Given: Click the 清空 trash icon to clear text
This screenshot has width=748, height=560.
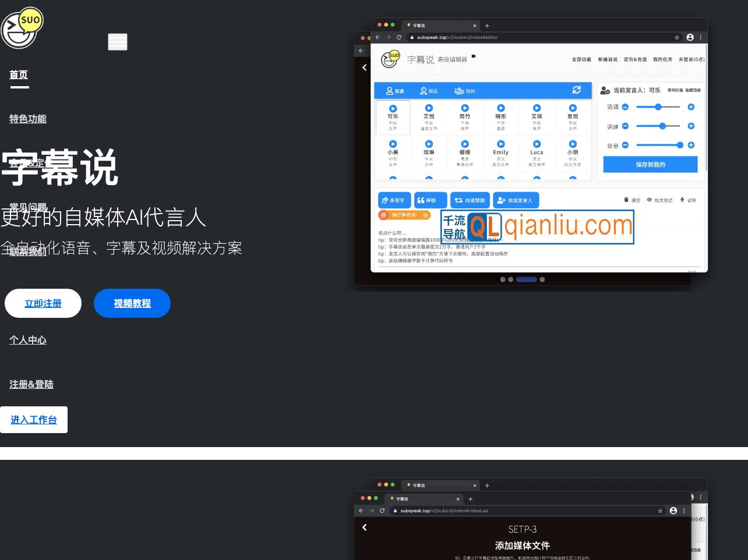Looking at the screenshot, I should click(x=626, y=200).
